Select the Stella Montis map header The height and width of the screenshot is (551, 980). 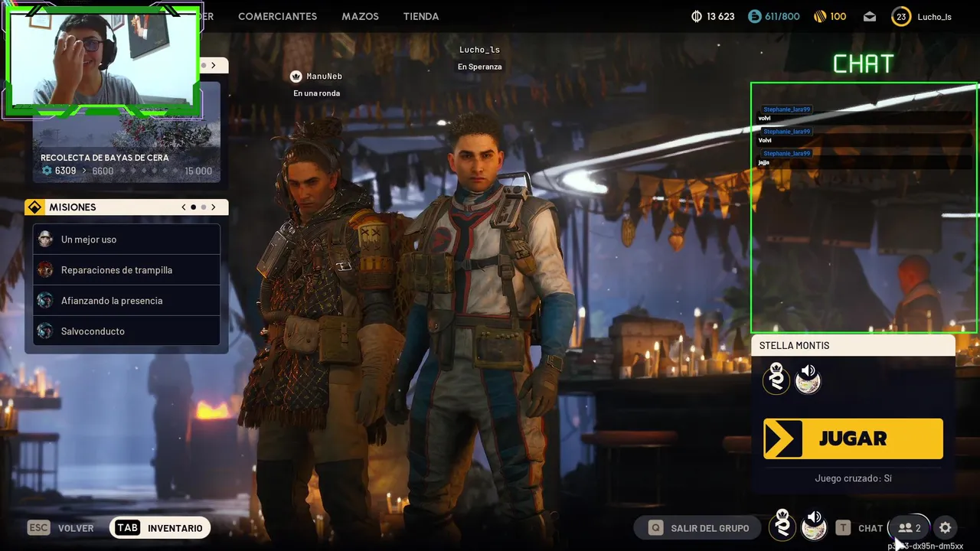pyautogui.click(x=853, y=346)
